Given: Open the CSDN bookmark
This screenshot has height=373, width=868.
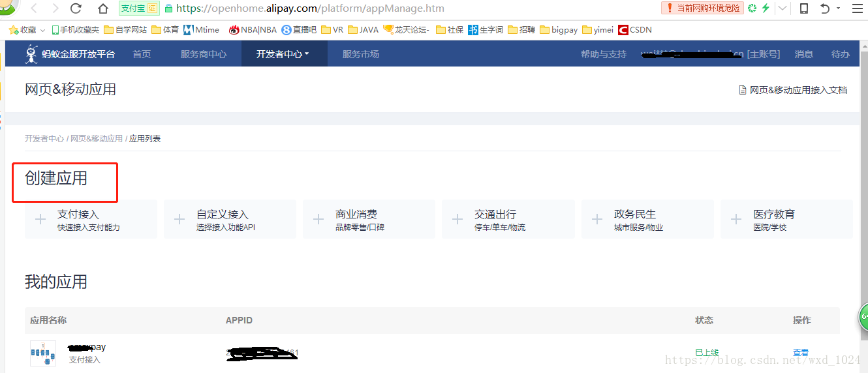Looking at the screenshot, I should tap(635, 30).
